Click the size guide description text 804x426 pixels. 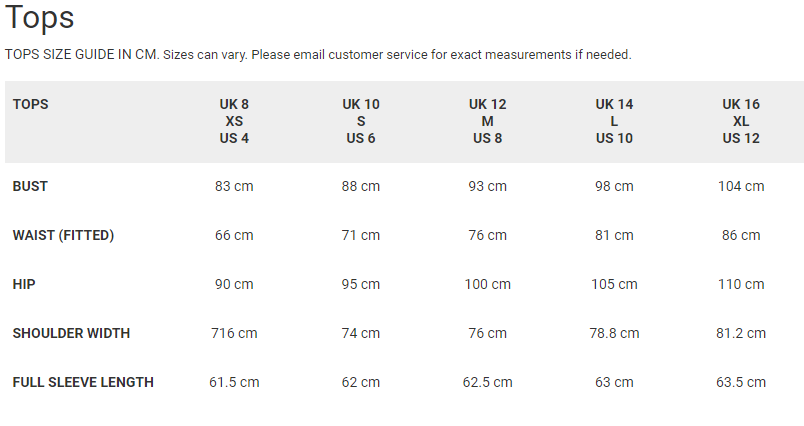[318, 54]
